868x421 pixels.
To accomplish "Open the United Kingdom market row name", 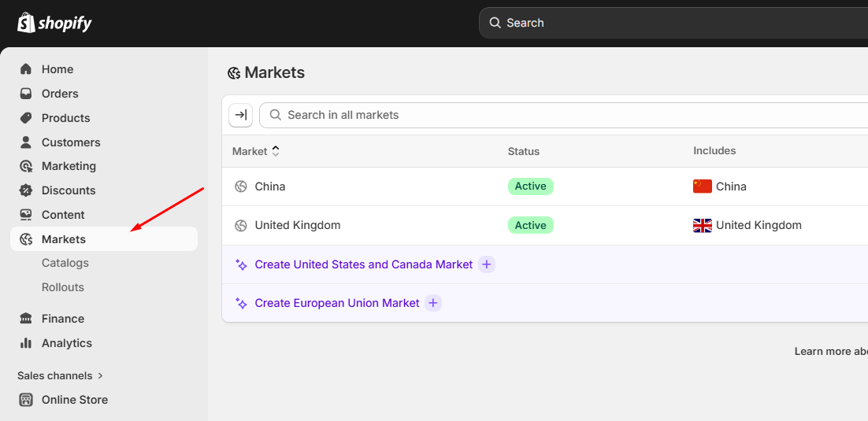I will point(298,225).
